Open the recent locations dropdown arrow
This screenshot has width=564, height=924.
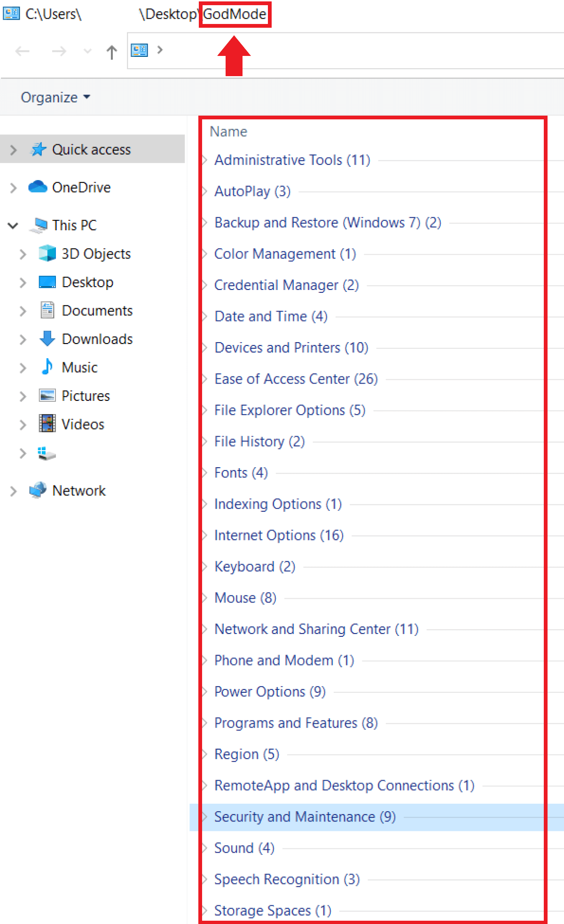87,51
